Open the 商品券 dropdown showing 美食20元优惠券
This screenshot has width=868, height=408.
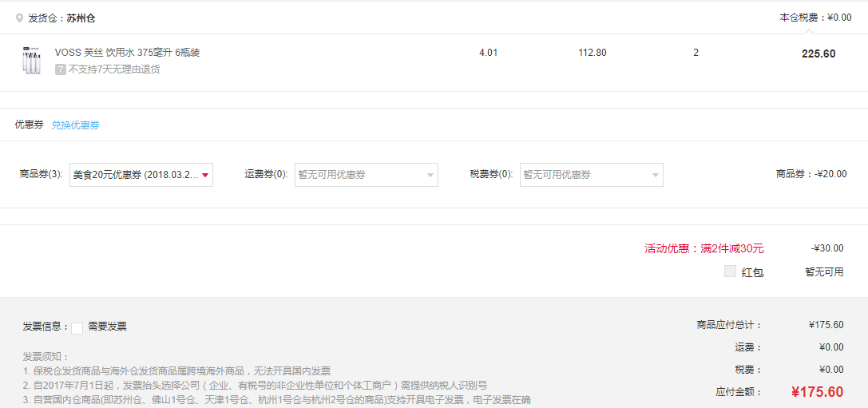point(141,175)
